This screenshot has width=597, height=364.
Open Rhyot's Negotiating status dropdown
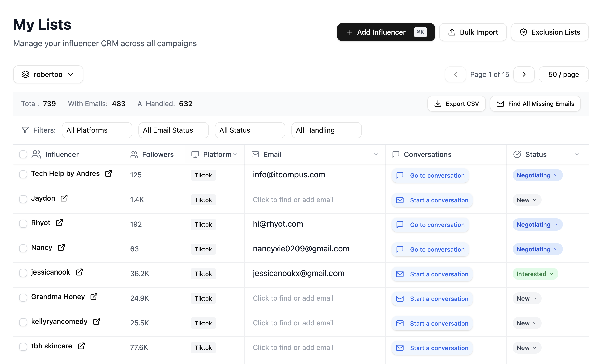tap(537, 224)
